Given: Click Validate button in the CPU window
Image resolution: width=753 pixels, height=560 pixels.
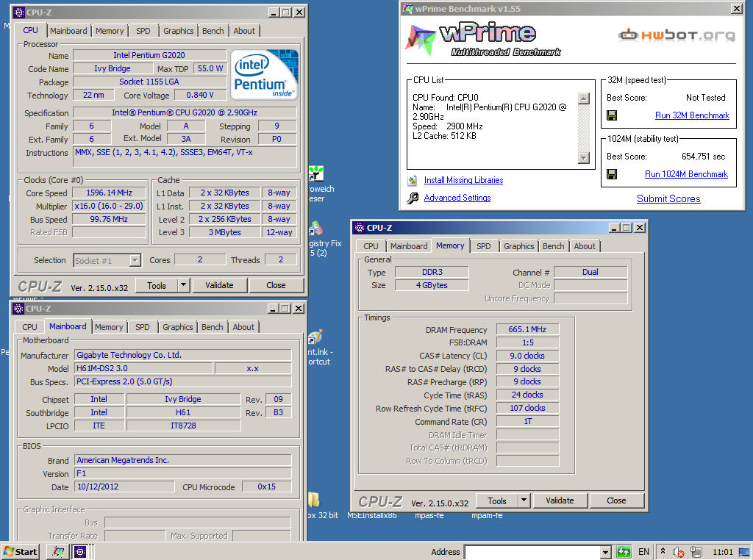Looking at the screenshot, I should pyautogui.click(x=219, y=285).
